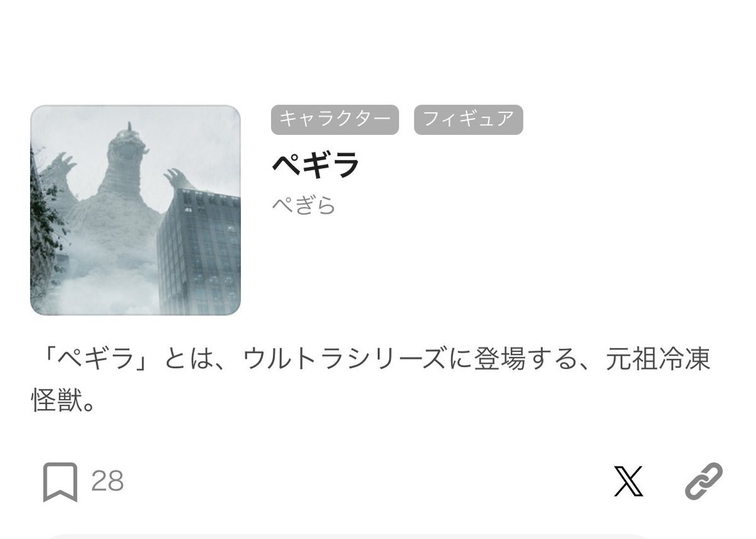The image size is (756, 539).
Task: Bookmark the ペギラ article
Action: click(x=61, y=482)
